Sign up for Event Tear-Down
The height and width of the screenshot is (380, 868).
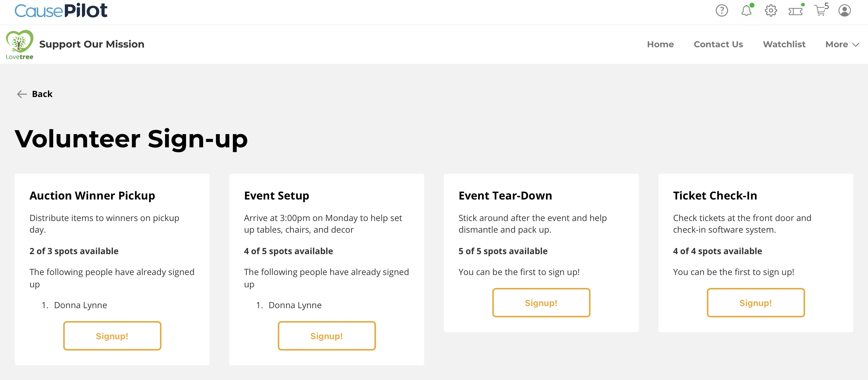point(541,303)
